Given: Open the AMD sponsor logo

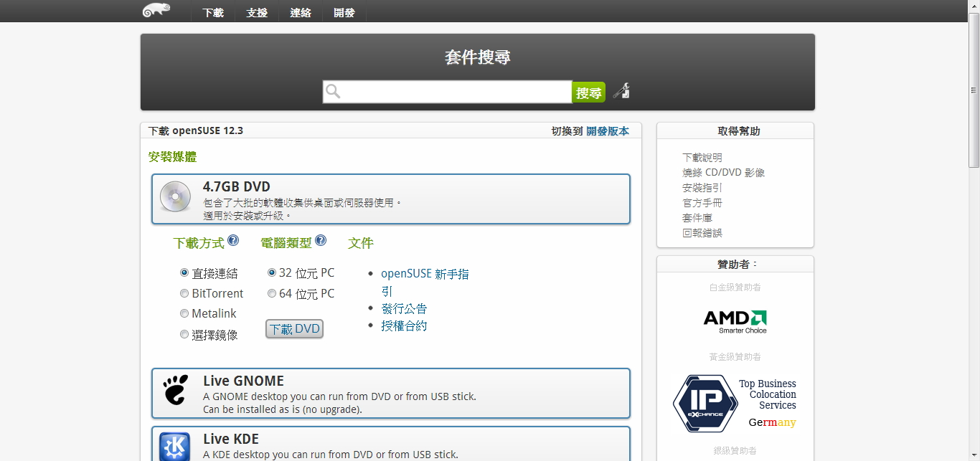Looking at the screenshot, I should pos(735,321).
